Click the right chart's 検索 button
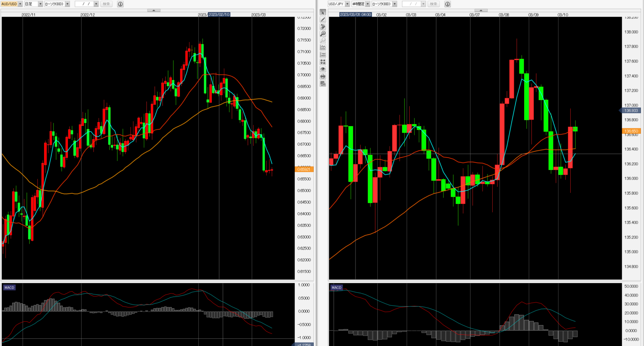 tap(434, 4)
